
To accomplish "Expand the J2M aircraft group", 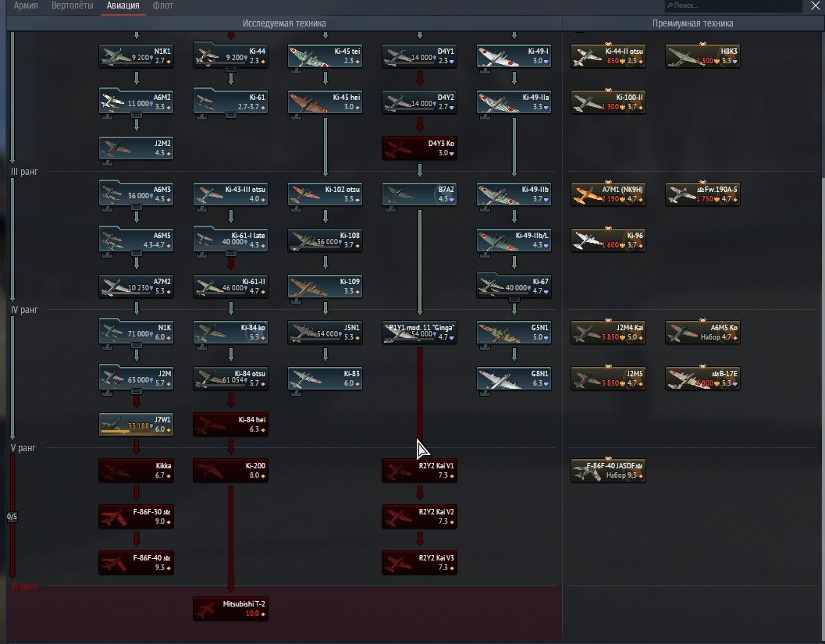I will (137, 379).
